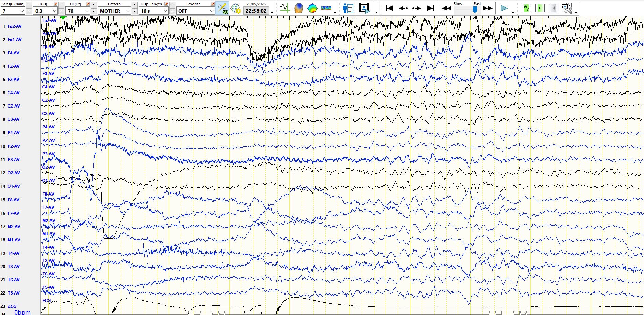The image size is (644, 315).
Task: Open the HF(Hz) filter dropdown
Action: tap(78, 11)
